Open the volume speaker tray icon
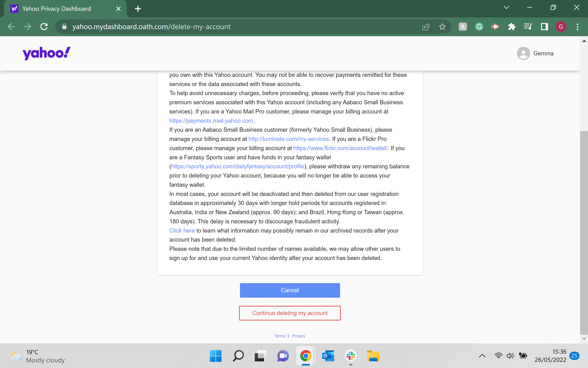Viewport: 588px width, 368px height. click(x=510, y=356)
